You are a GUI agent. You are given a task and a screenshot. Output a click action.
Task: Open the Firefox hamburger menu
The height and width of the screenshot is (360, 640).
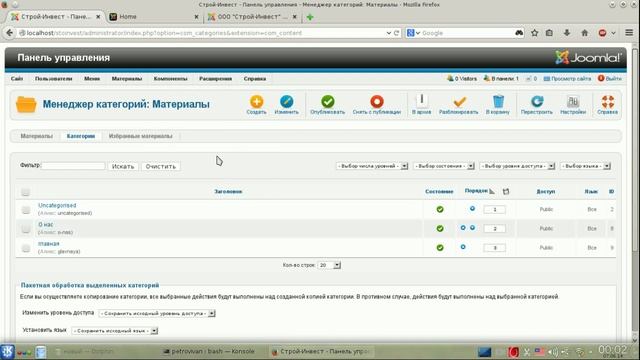click(629, 33)
